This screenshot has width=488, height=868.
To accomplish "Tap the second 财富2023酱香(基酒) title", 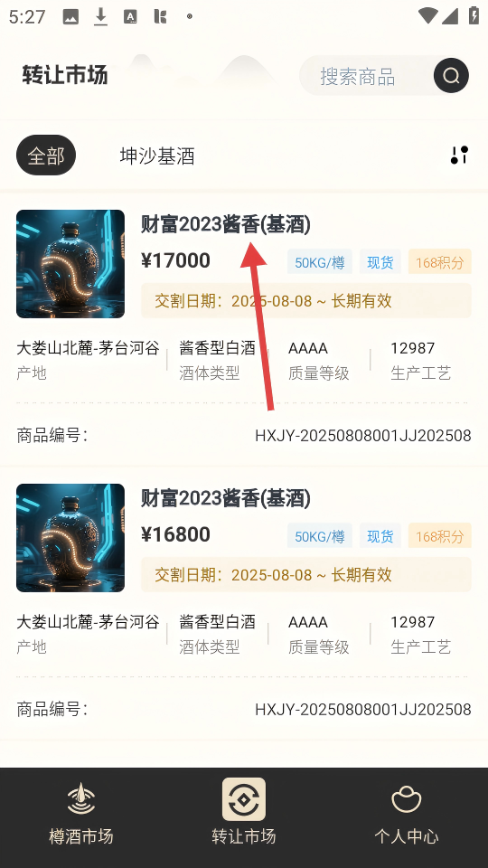I will (226, 498).
